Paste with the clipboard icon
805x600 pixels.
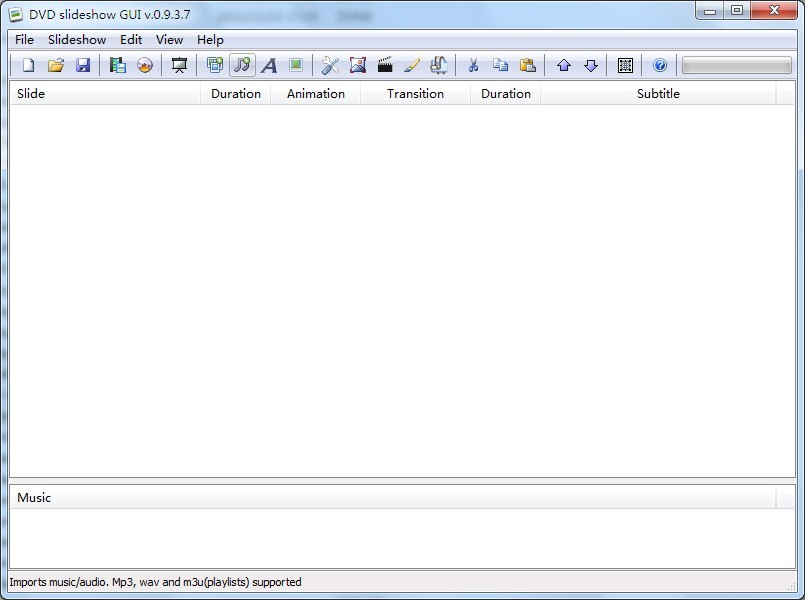click(x=527, y=65)
